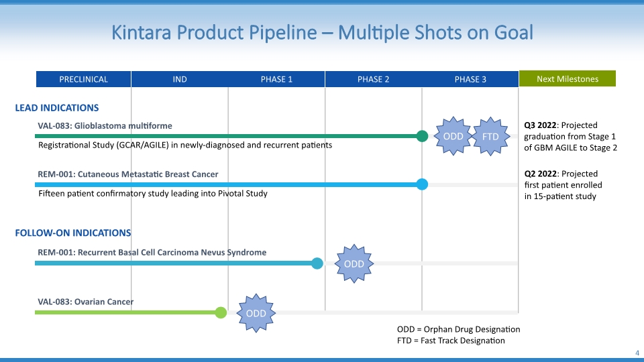The height and width of the screenshot is (362, 644).
Task: Click the ODD badge on Ovarian Cancer row
Action: 256,313
